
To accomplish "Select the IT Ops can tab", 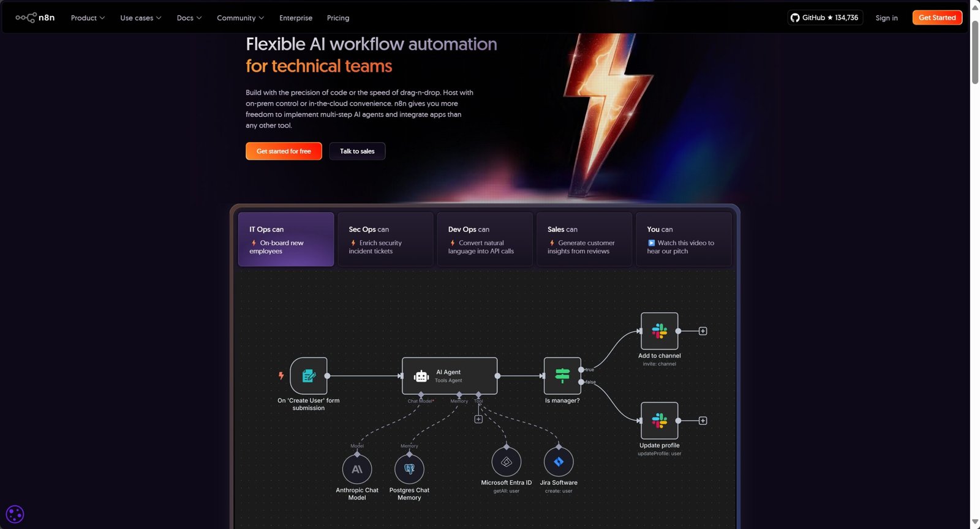I will [286, 239].
